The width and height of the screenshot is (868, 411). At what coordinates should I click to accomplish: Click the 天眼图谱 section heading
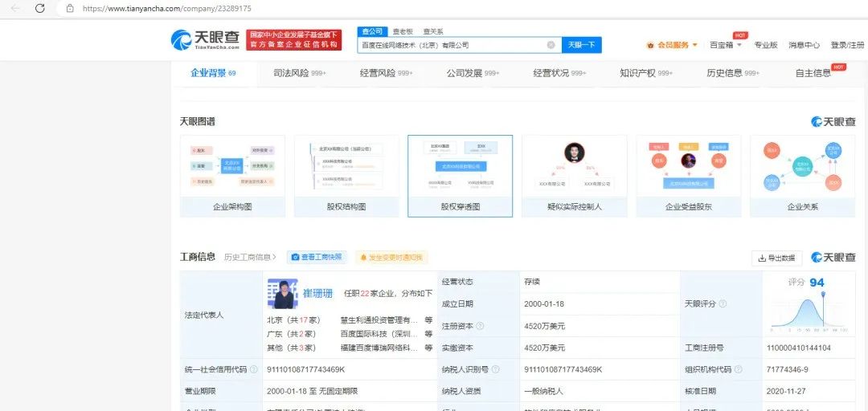(x=198, y=122)
